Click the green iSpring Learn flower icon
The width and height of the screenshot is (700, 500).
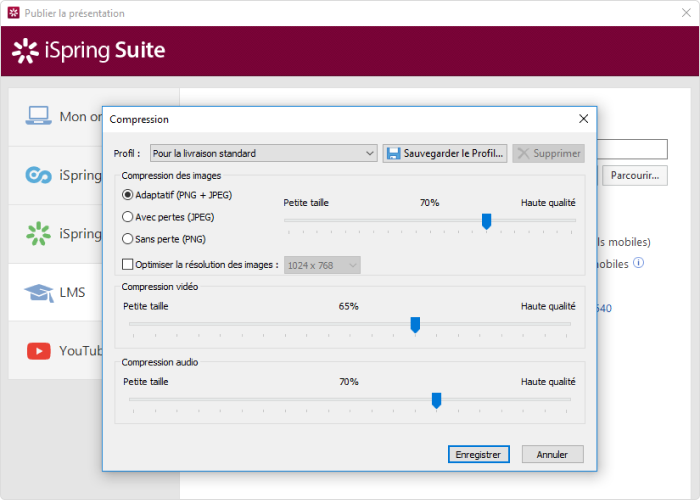(x=38, y=233)
